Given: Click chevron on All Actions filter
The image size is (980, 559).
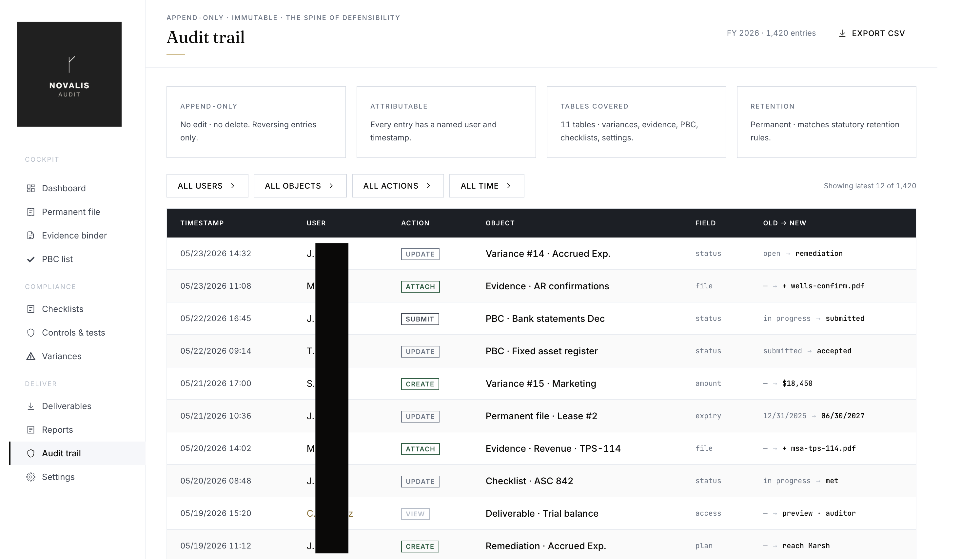Looking at the screenshot, I should [428, 186].
